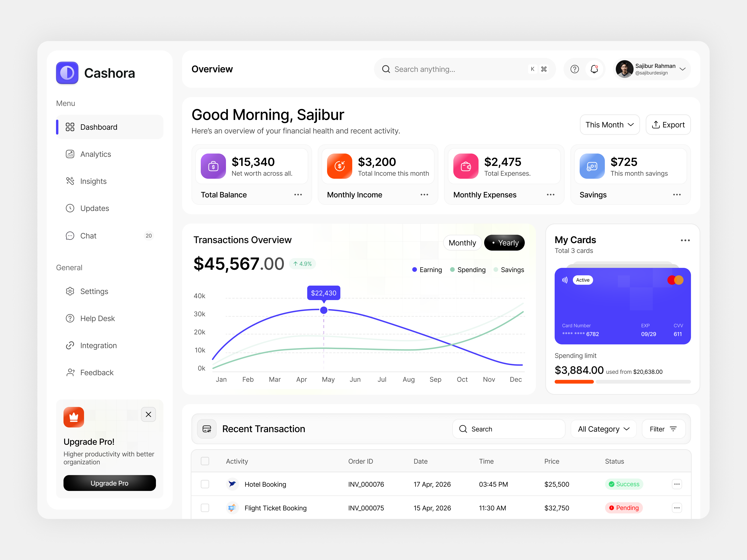This screenshot has height=560, width=747.
Task: Open the Analytics section from the sidebar
Action: coord(95,154)
